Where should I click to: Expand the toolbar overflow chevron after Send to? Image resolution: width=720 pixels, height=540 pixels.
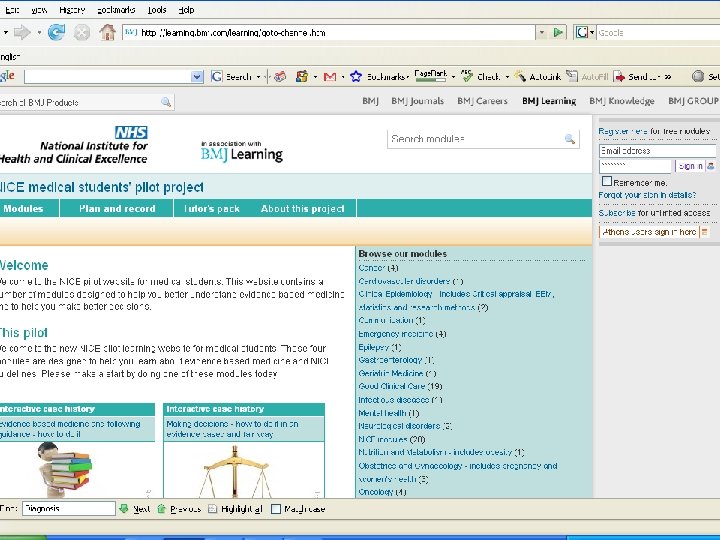668,77
